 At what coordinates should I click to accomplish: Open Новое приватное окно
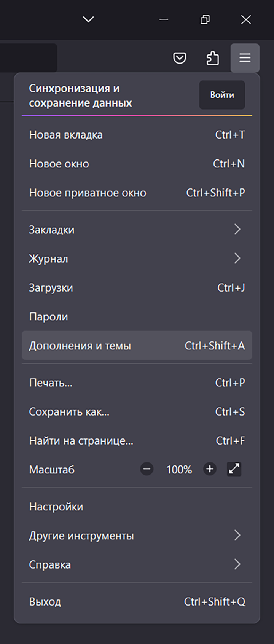coord(137,193)
